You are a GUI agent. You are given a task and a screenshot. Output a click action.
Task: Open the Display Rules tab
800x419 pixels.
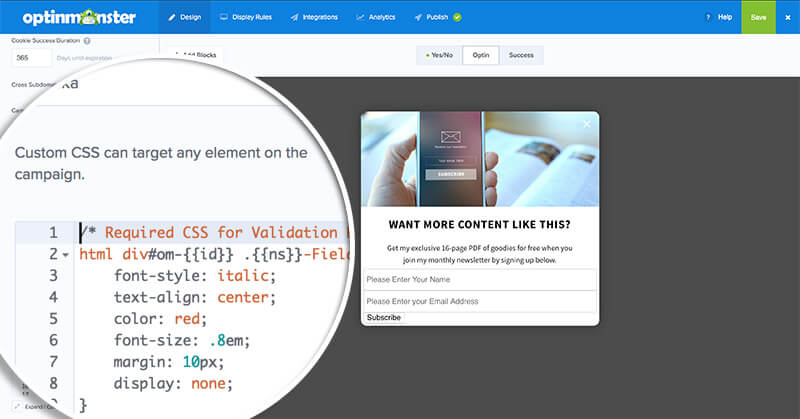[x=246, y=17]
